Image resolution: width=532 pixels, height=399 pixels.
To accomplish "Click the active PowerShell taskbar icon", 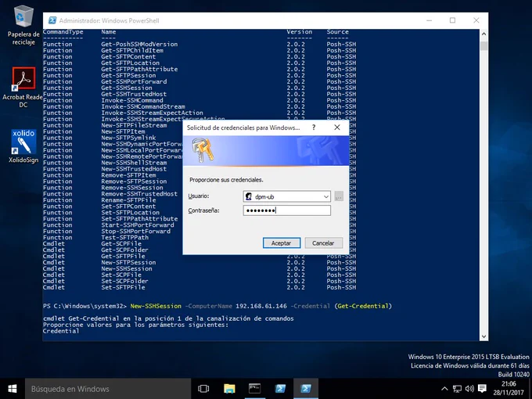I will click(306, 389).
